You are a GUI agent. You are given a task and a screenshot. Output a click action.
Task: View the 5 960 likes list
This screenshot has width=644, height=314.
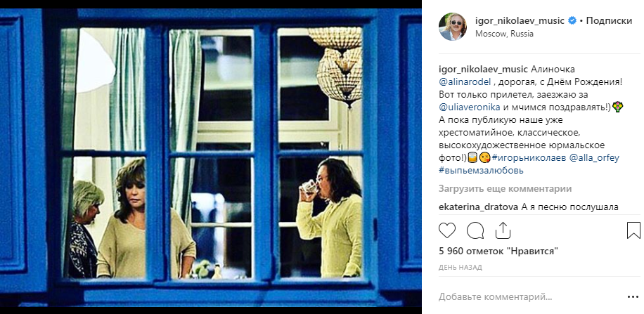tap(498, 251)
